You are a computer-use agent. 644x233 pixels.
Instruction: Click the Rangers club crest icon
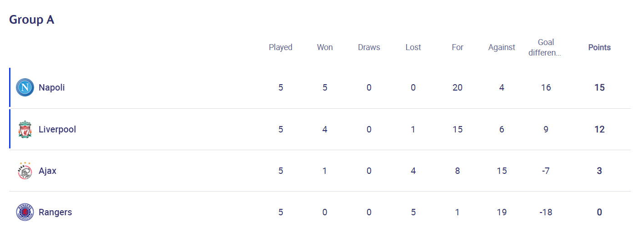25,212
